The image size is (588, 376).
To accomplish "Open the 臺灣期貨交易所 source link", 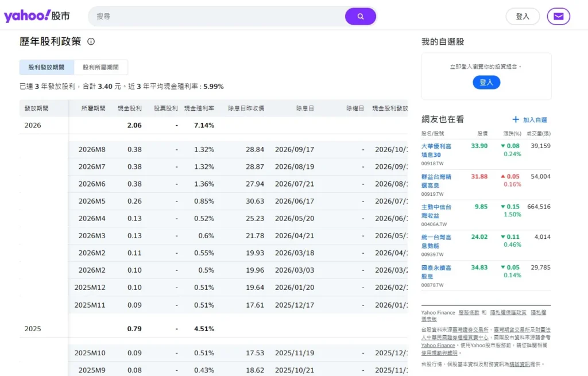I will [x=512, y=330].
